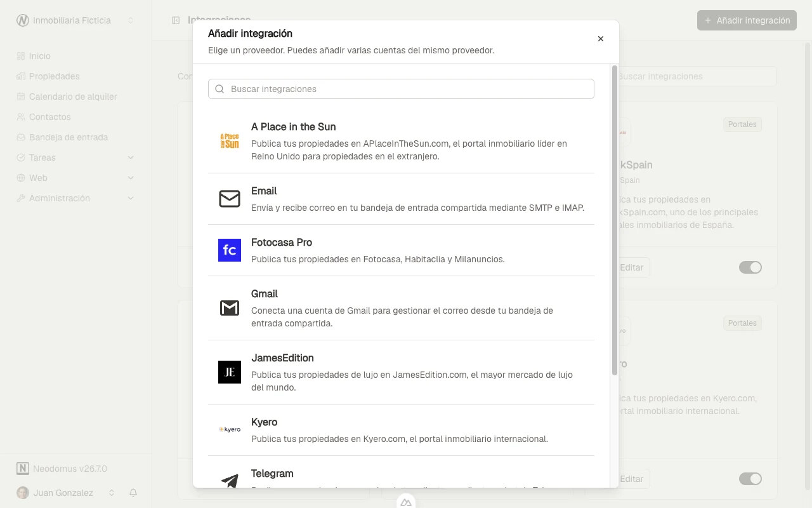Click Neodomus v26.7.0 version label
The image size is (812, 508).
click(70, 469)
